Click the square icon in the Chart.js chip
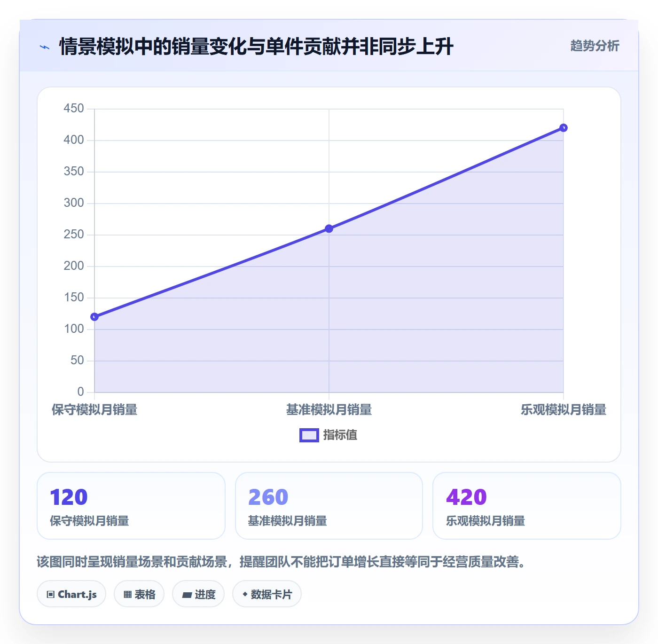The image size is (658, 644). (51, 595)
